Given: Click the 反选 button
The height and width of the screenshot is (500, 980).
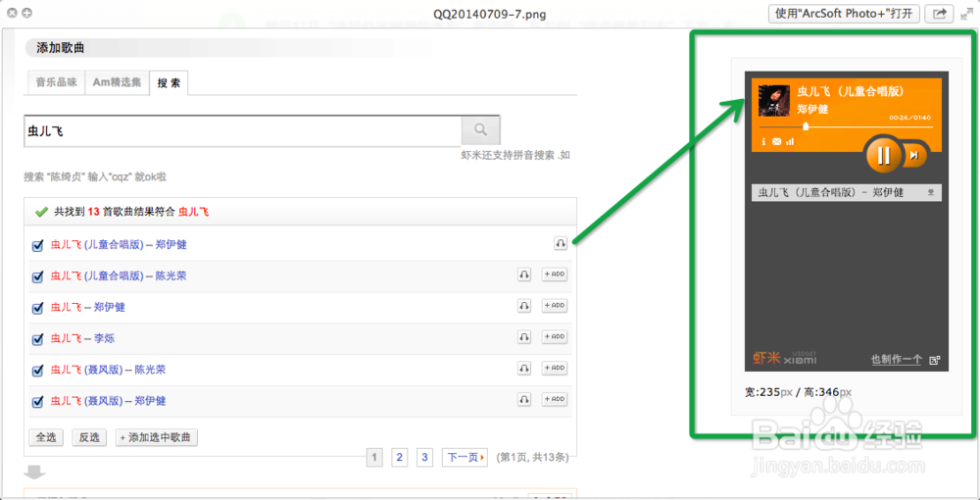Looking at the screenshot, I should point(89,437).
